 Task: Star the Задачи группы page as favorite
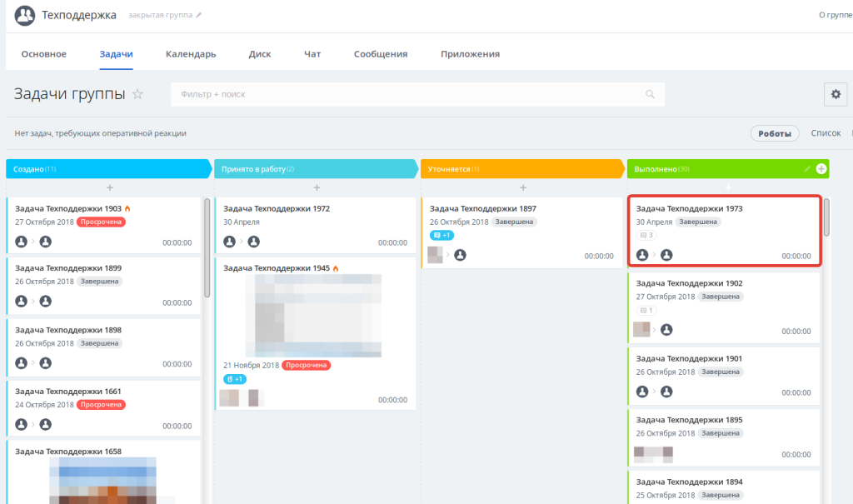point(137,94)
